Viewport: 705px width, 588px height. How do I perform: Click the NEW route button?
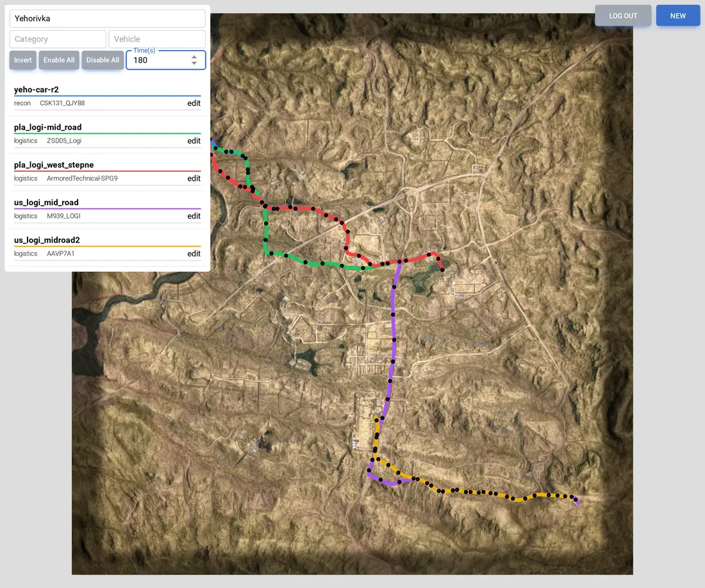click(x=678, y=16)
